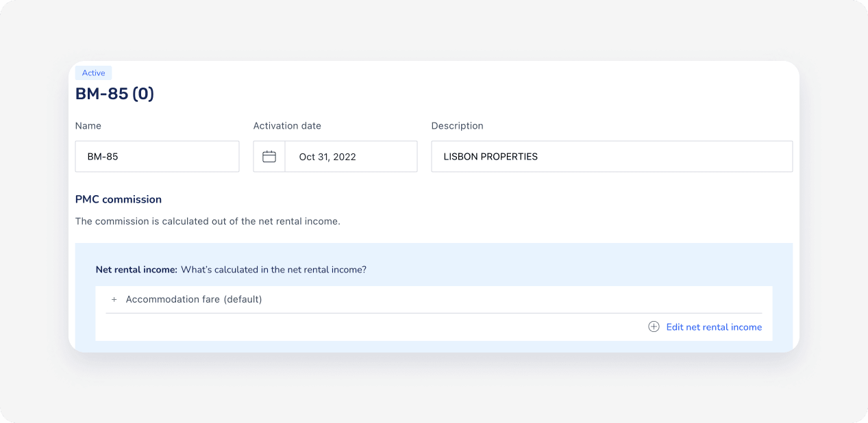
Task: Click the commission calculation explanation text
Action: tap(208, 221)
